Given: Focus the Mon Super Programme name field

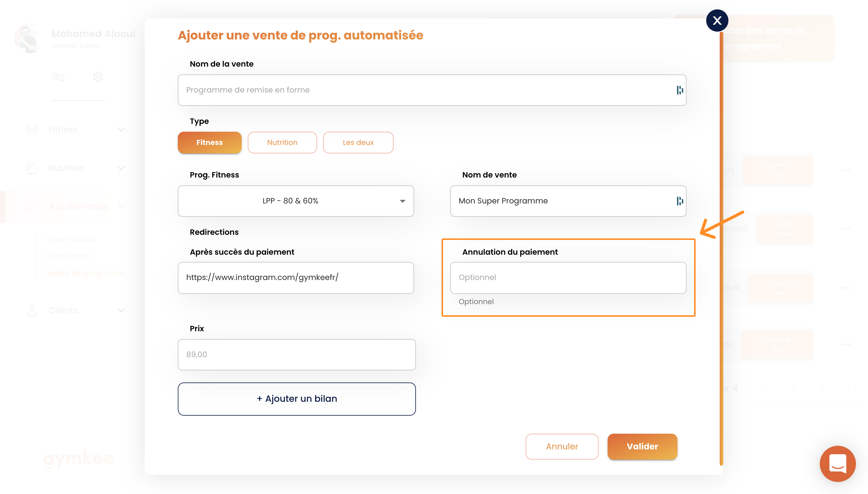Looking at the screenshot, I should pos(568,201).
